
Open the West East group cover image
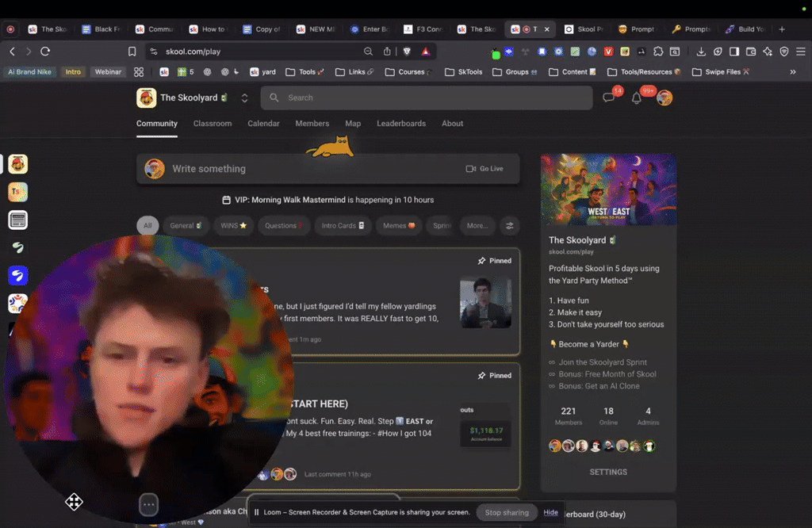(608, 189)
